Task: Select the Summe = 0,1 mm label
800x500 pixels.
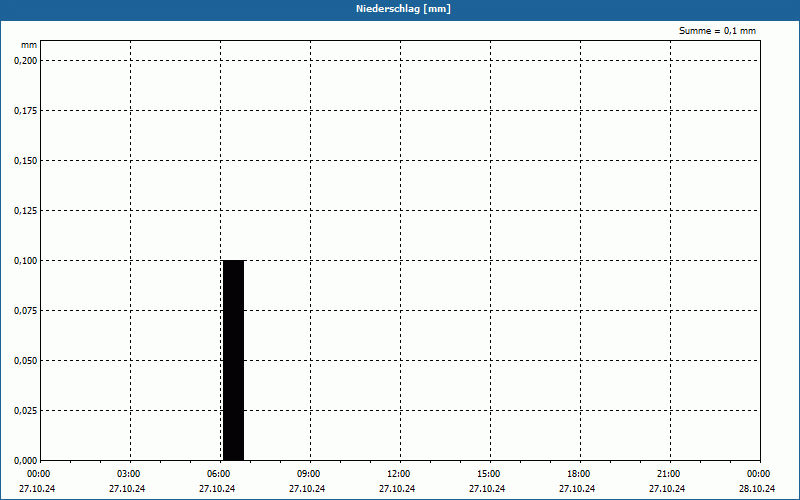Action: click(717, 31)
